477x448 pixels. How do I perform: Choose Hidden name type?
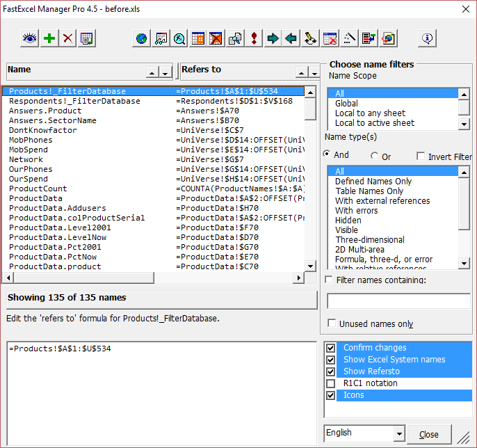(393, 221)
